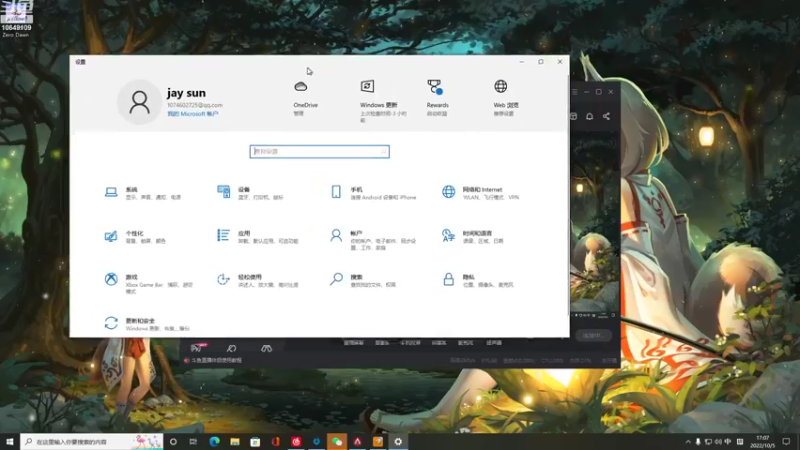This screenshot has width=800, height=450.
Task: Click the Start button on the taskbar
Action: point(10,441)
